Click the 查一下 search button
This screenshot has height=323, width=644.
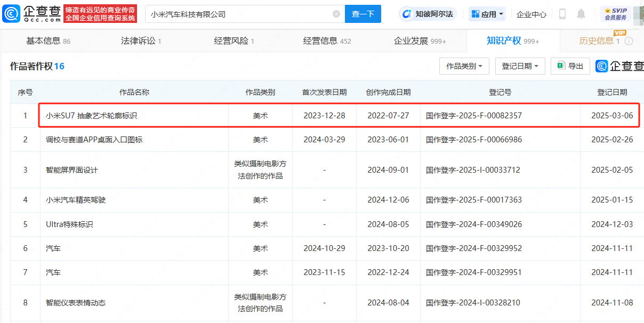pos(363,14)
